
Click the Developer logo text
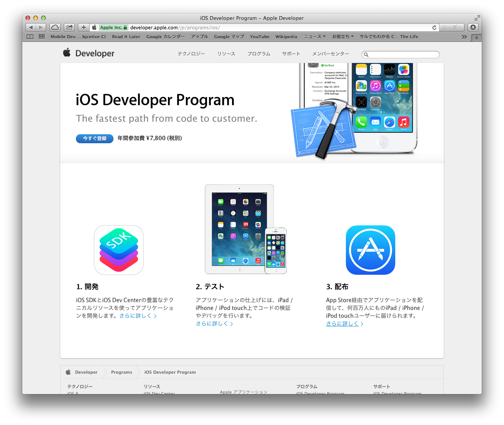(x=95, y=54)
